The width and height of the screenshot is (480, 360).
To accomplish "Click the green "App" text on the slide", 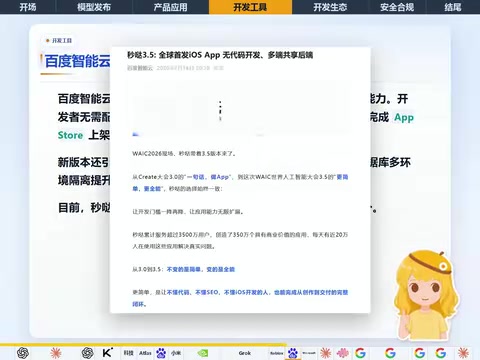I will (404, 117).
